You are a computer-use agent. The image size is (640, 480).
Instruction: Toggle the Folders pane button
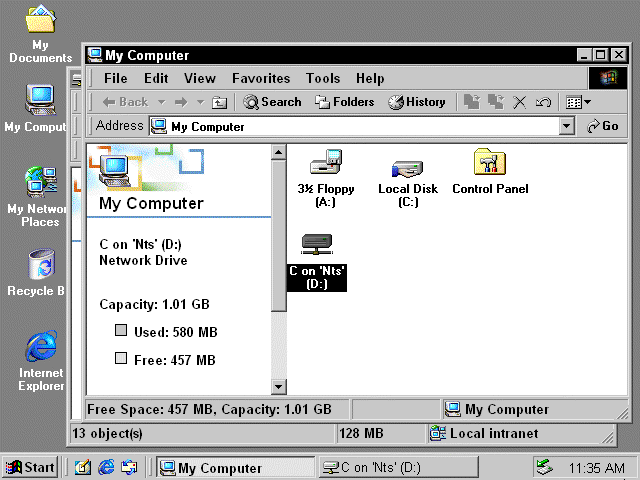click(344, 102)
